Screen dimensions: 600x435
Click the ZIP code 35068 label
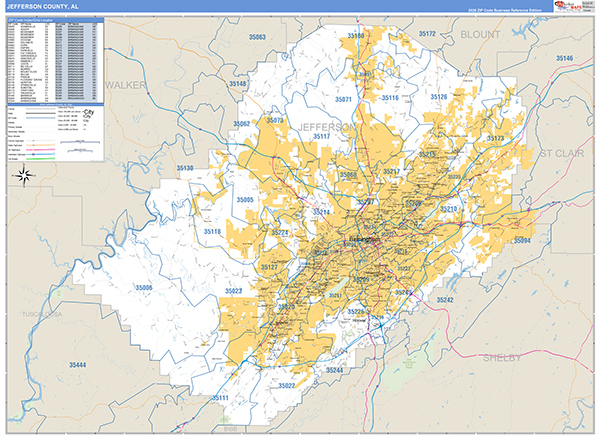(348, 175)
